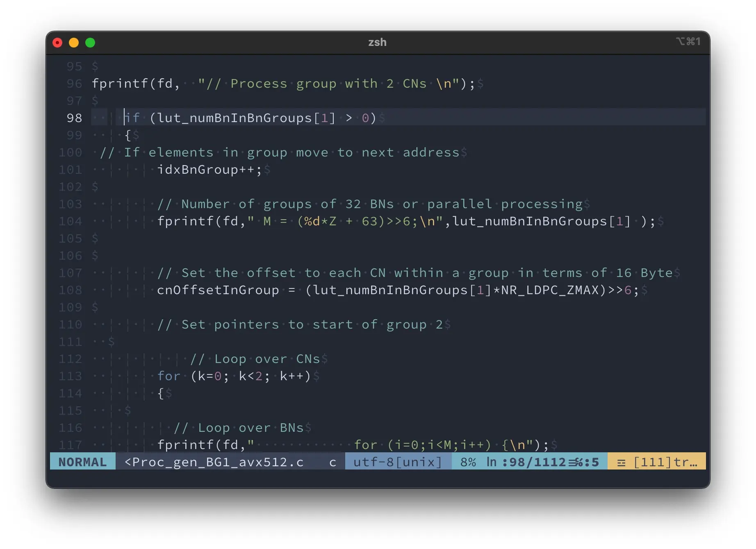Click the ⌥⌘1 shortcut indicator in title bar
Screen dimensions: 756x549
click(x=688, y=41)
